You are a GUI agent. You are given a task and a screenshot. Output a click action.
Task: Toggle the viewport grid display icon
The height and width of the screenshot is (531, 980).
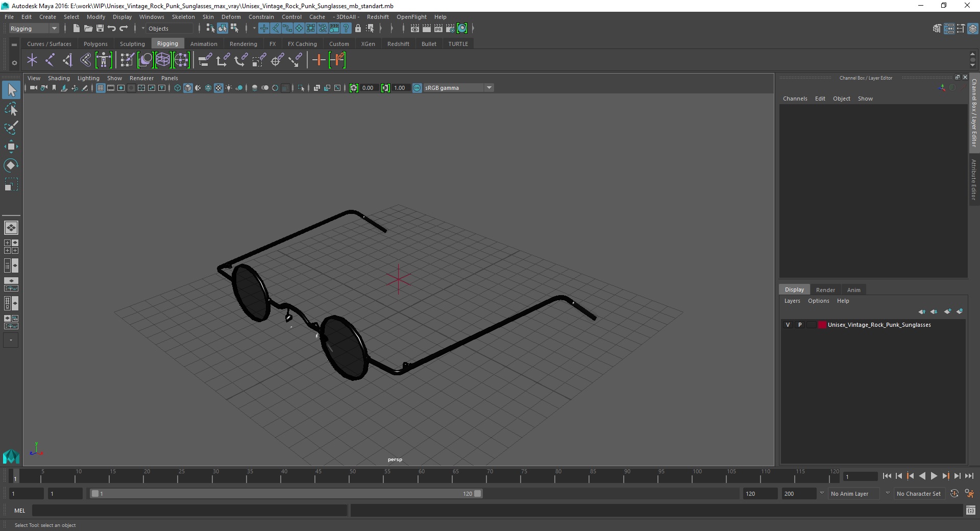coord(101,88)
